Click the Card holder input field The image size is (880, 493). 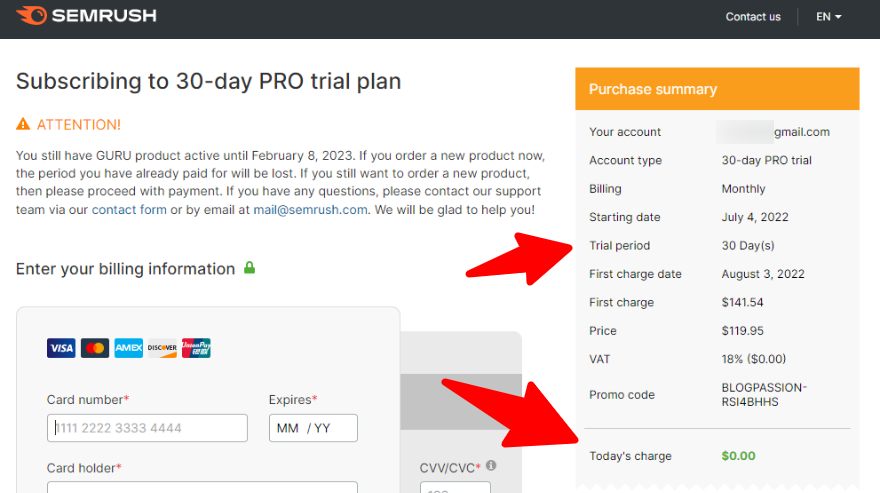click(x=202, y=487)
